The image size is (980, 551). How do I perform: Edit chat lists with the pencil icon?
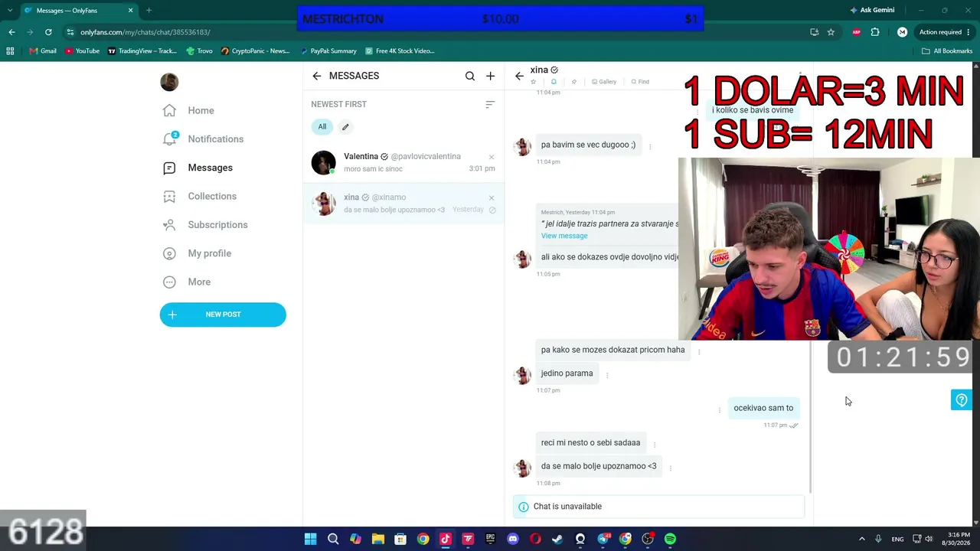click(x=345, y=127)
